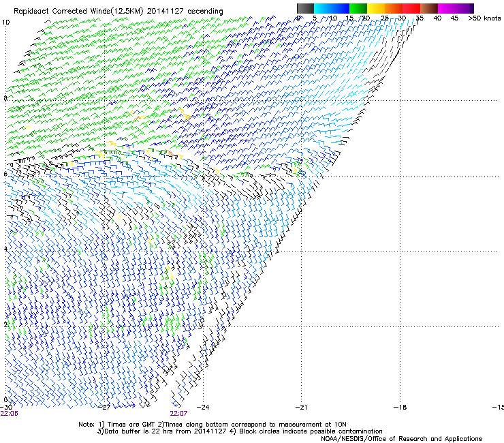
Task: Click the orange 25-30 knots color swatch
Action: [x=394, y=8]
